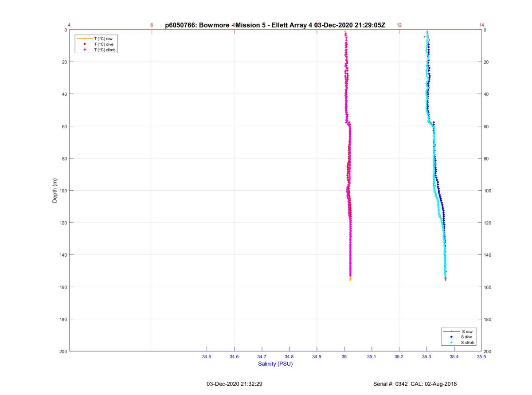
Task: Click the "Serial #: 0342" footer text
Action: pyautogui.click(x=391, y=384)
